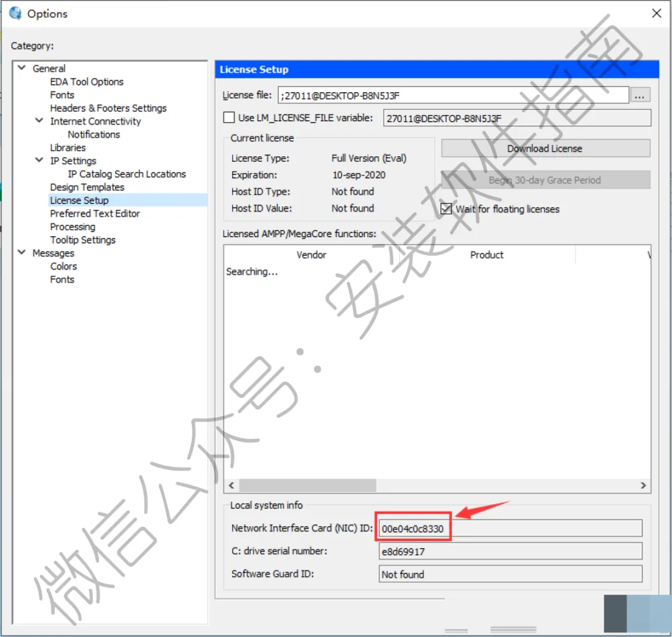Collapse the General category
The width and height of the screenshot is (672, 637).
click(x=22, y=68)
